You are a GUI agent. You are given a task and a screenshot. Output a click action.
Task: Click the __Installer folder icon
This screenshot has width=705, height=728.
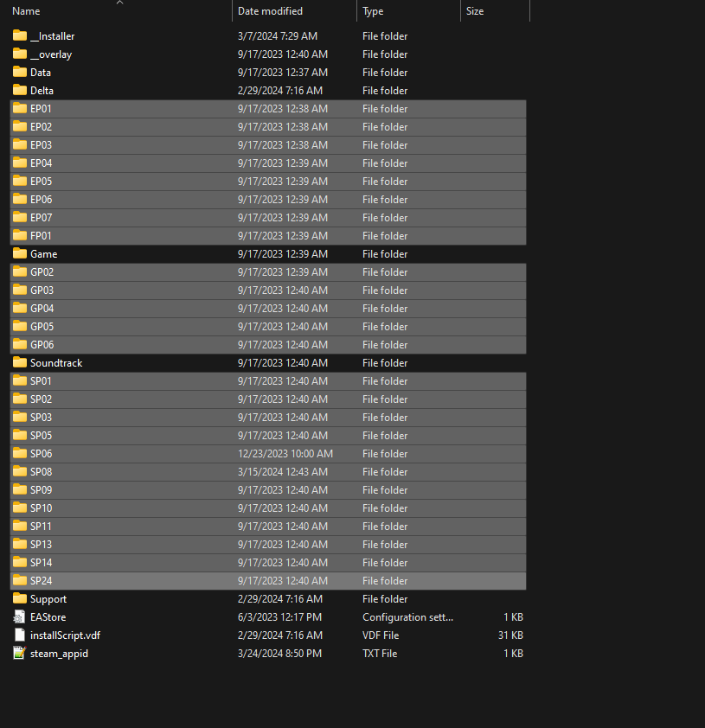pyautogui.click(x=20, y=36)
